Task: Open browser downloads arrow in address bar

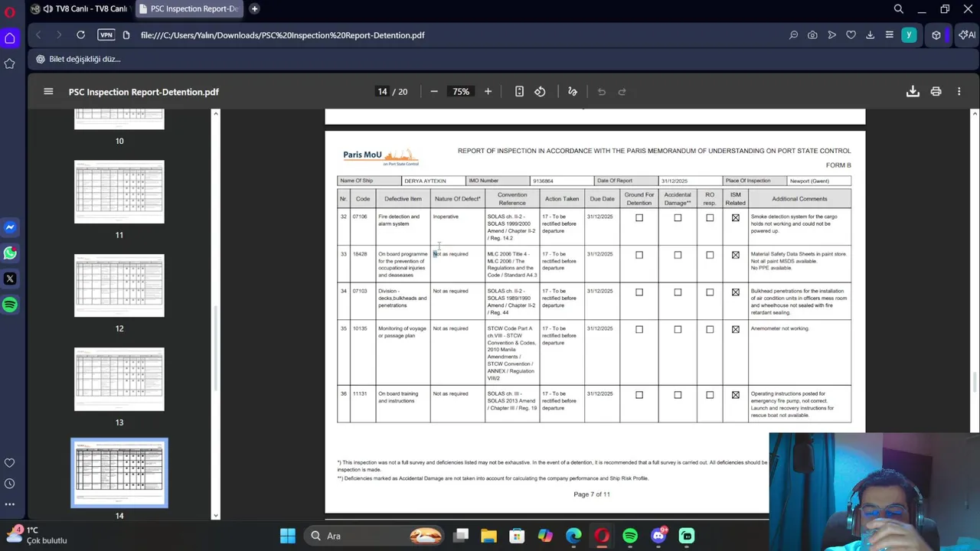Action: click(870, 35)
